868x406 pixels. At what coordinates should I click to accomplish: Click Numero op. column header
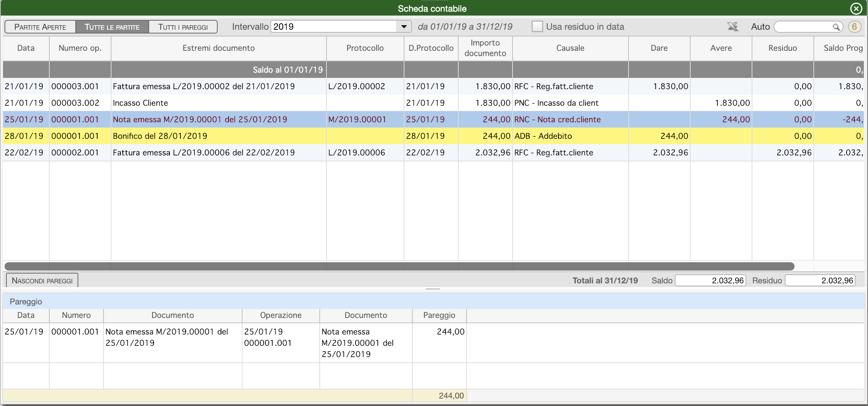pos(80,48)
